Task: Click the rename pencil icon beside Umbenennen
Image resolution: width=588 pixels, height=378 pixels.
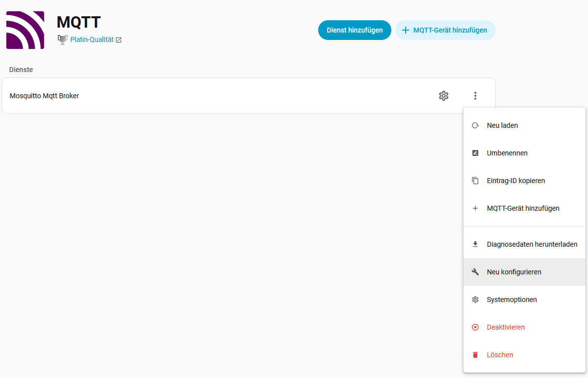Action: [x=475, y=153]
